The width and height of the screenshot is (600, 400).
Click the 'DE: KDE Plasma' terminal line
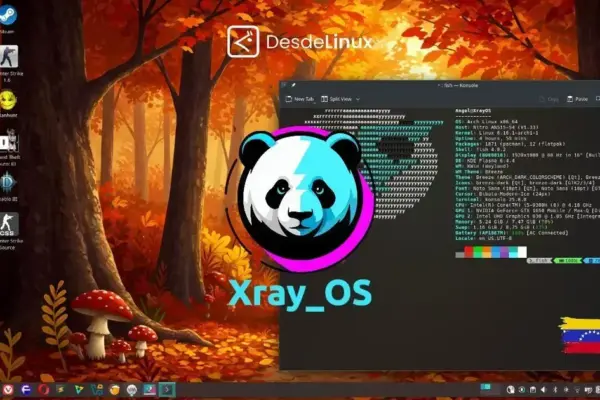[x=485, y=161]
